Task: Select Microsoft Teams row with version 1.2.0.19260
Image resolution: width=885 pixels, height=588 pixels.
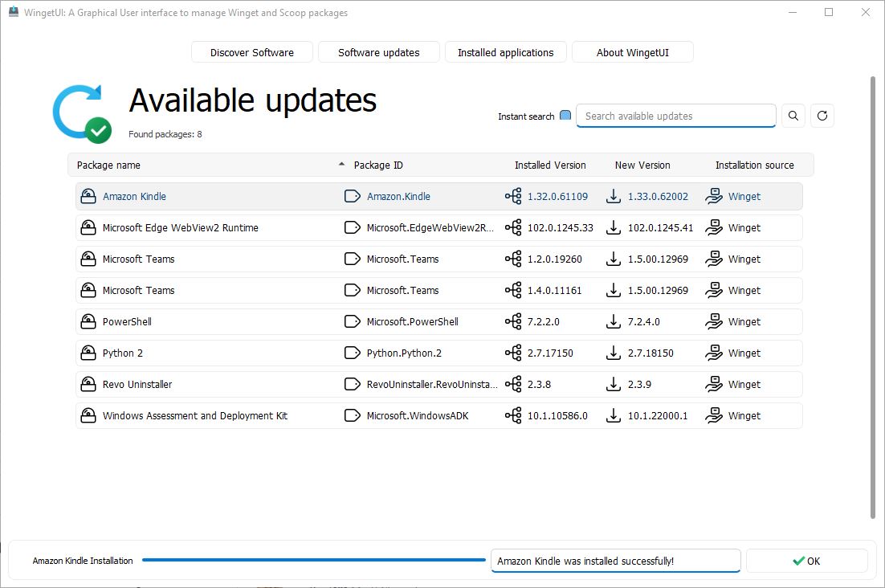Action: [438, 259]
